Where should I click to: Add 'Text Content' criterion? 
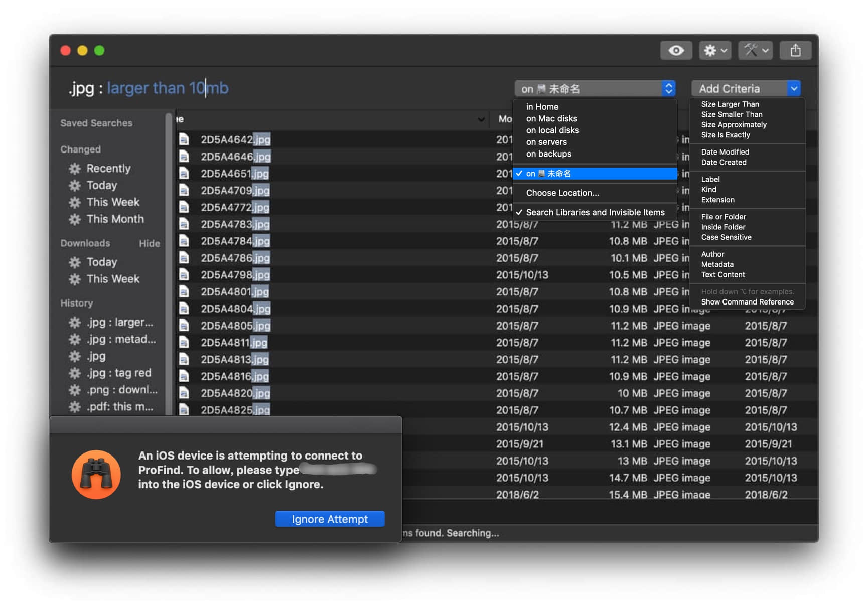[723, 275]
